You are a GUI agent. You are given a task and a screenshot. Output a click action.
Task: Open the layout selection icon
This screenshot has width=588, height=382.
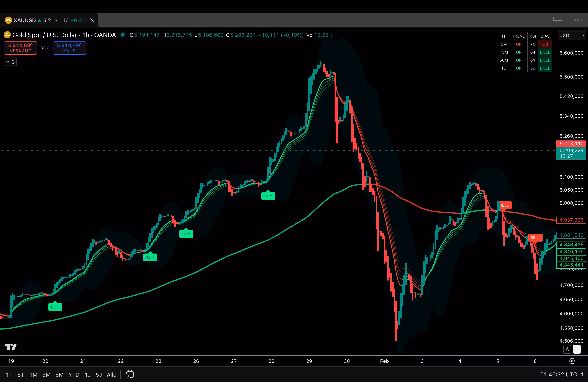pos(557,20)
